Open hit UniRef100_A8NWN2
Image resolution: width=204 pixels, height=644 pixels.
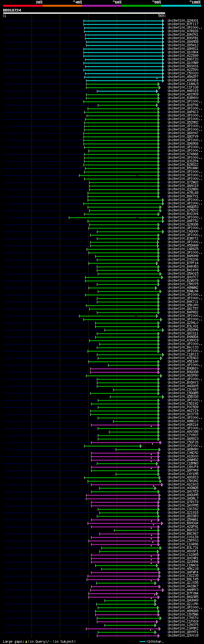tap(183, 287)
